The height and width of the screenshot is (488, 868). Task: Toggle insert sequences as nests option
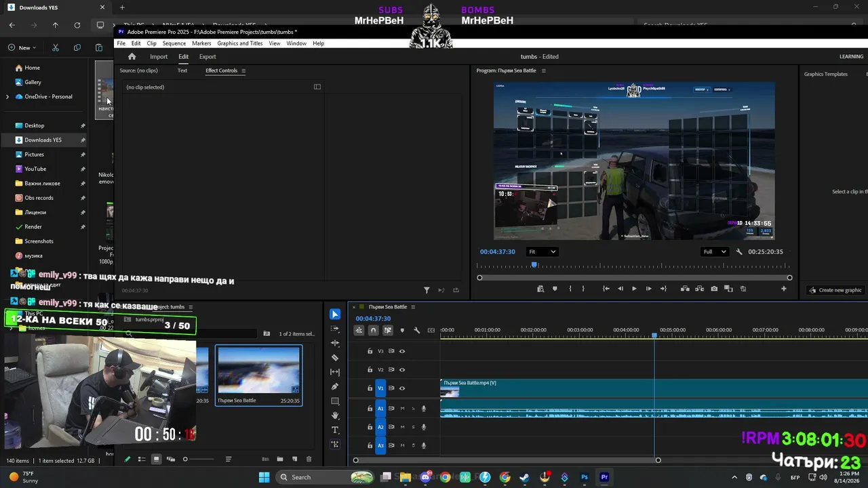[x=359, y=330]
